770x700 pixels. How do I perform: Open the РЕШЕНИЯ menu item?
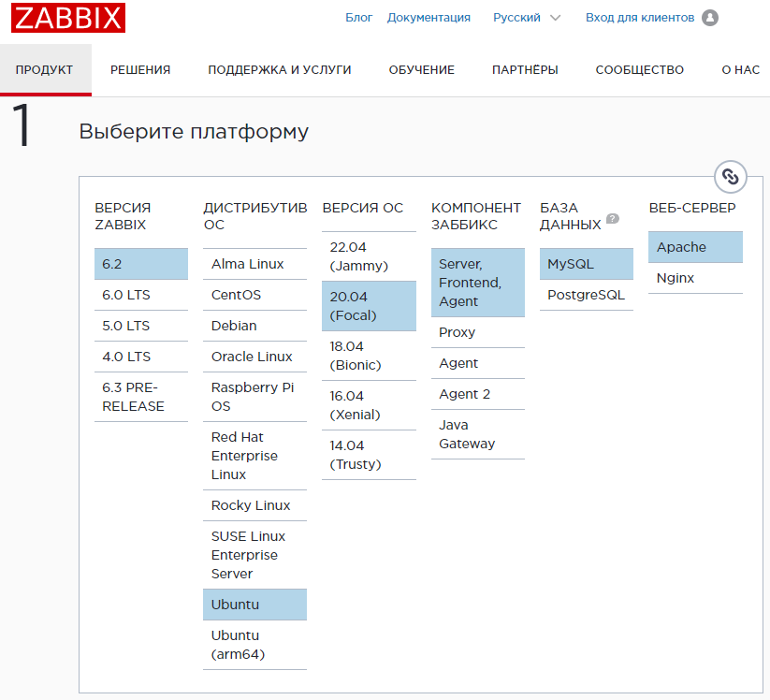pyautogui.click(x=140, y=70)
